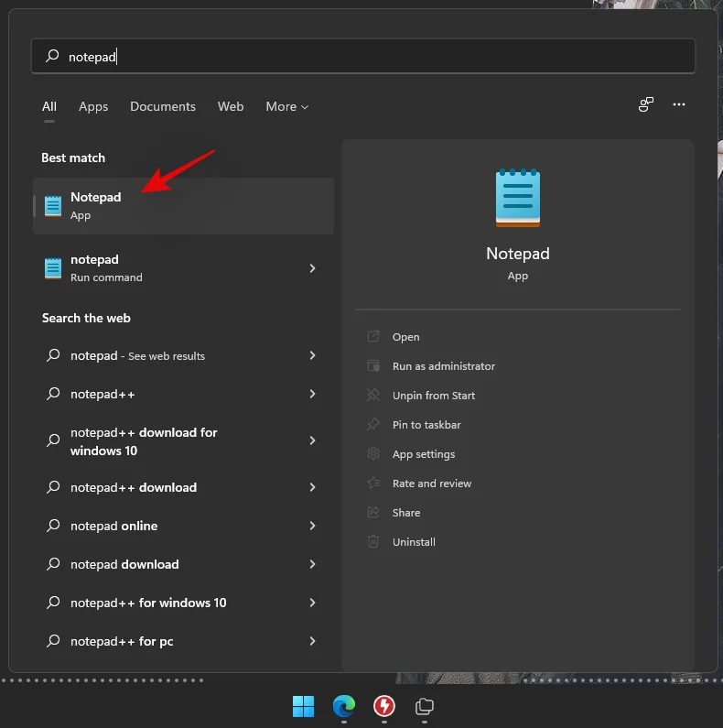Open Microsoft Edge from the taskbar
This screenshot has width=723, height=728.
coord(344,706)
